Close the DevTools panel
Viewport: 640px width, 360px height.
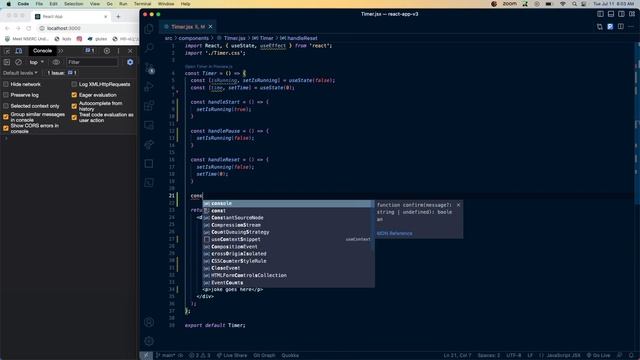(x=130, y=51)
